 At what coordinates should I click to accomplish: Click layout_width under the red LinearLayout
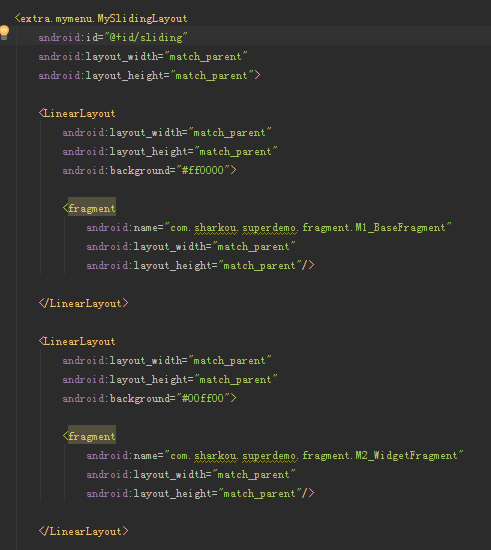167,132
